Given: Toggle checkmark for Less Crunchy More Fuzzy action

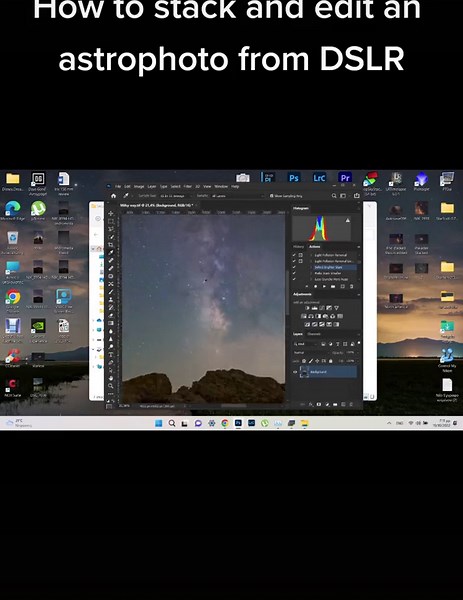Looking at the screenshot, I should click(x=294, y=279).
